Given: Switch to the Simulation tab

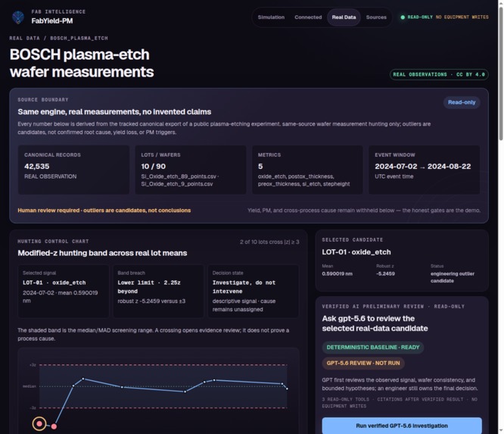Looking at the screenshot, I should [271, 17].
